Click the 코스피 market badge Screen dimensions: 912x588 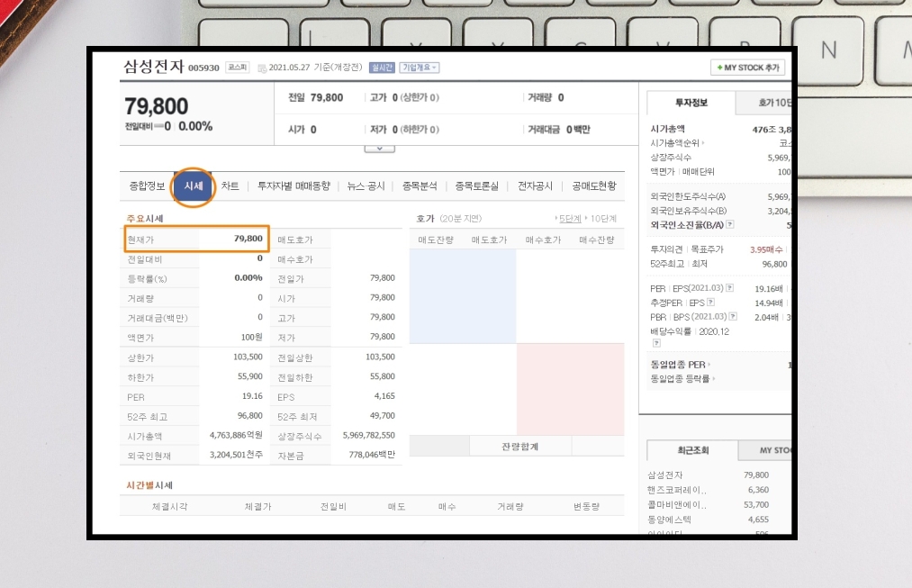coord(238,68)
